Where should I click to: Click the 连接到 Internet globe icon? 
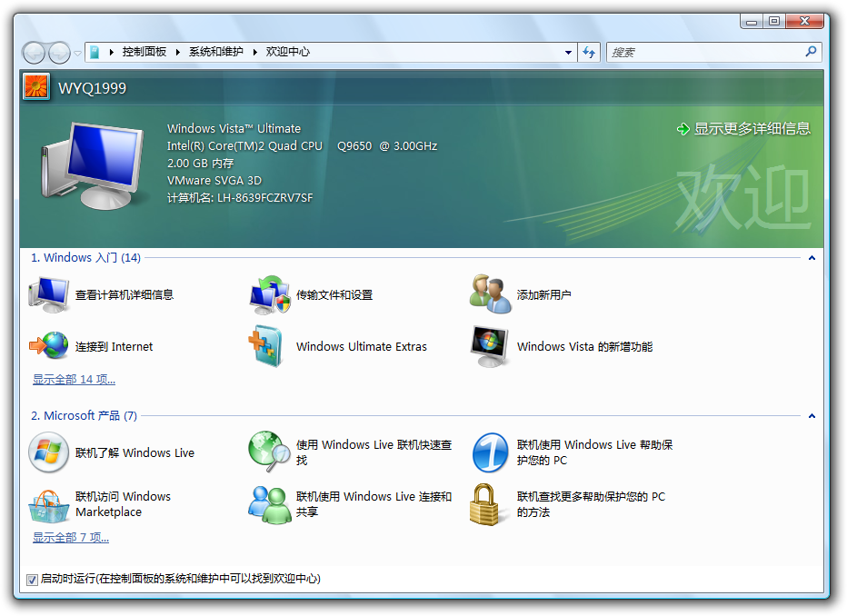point(48,345)
